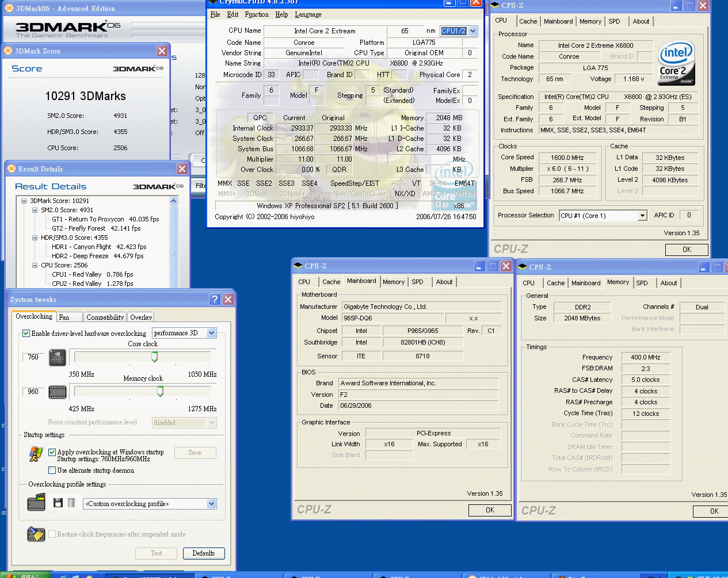728x578 pixels.
Task: Click the GPU chip icon beside Core clock
Action: click(57, 358)
